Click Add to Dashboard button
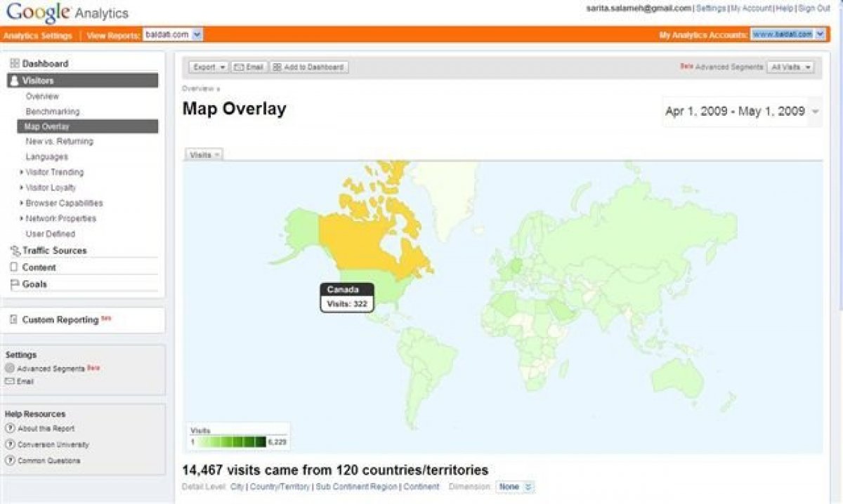This screenshot has height=504, width=843. point(308,67)
